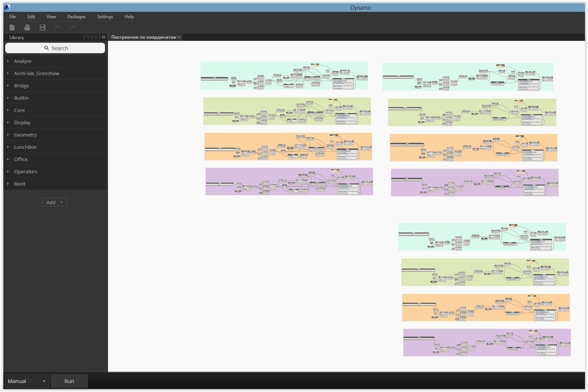Viewport: 588px width, 392px height.
Task: Open the Settings menu
Action: (105, 17)
